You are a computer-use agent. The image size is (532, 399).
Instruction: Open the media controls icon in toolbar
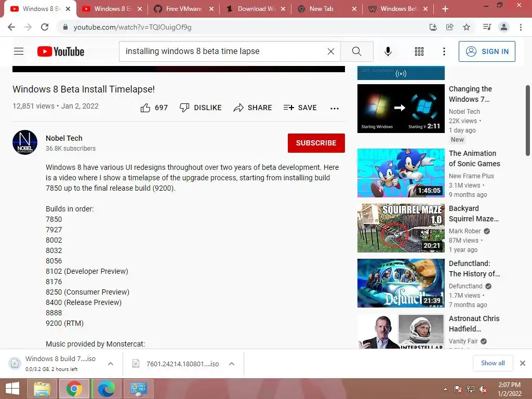pos(487,27)
